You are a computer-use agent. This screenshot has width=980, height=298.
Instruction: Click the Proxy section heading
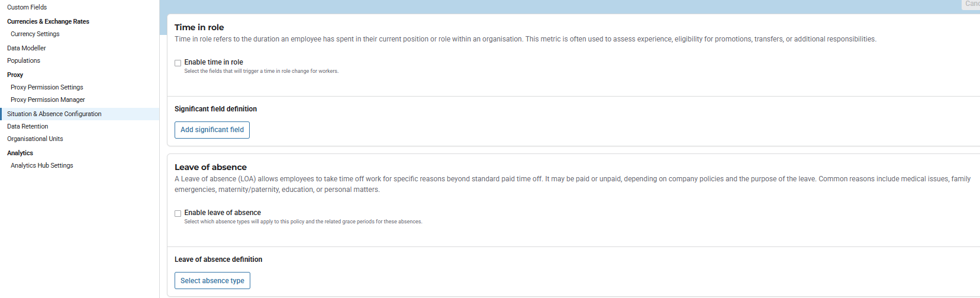(x=15, y=75)
